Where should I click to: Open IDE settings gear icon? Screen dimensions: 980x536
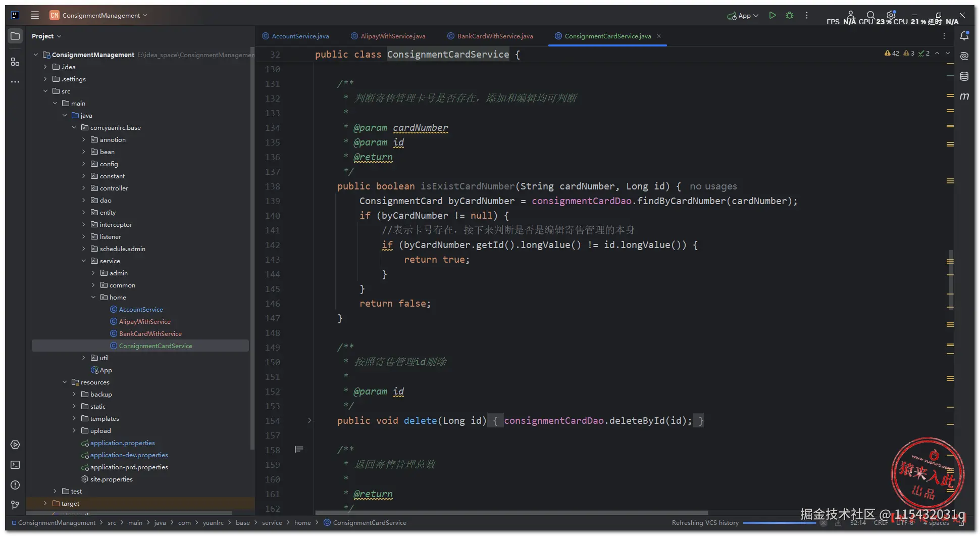coord(891,15)
